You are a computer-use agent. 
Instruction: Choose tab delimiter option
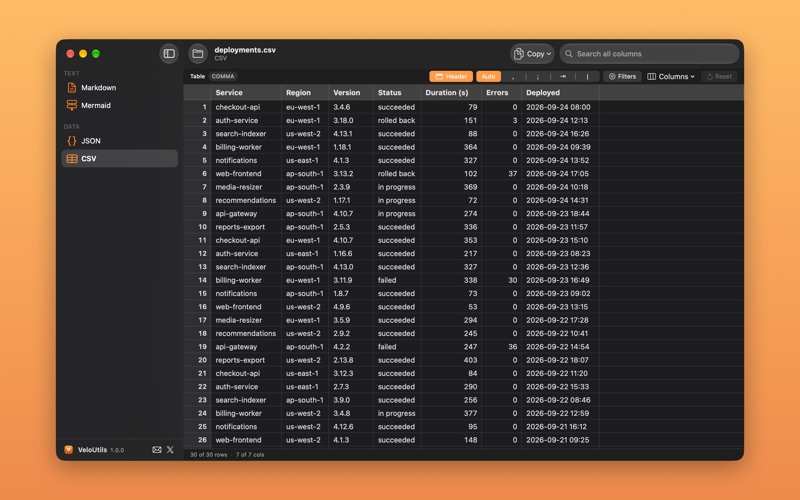click(x=563, y=77)
